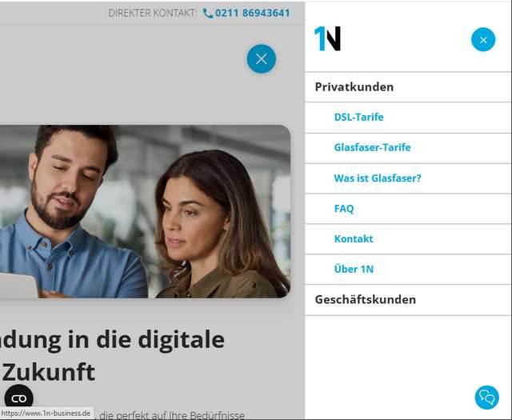
Task: Go to Was ist Glasfaser?
Action: (x=378, y=178)
